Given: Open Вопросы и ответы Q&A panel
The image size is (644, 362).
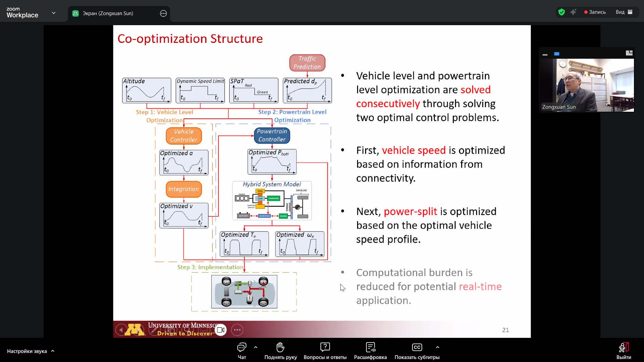Looking at the screenshot, I should 325,351.
